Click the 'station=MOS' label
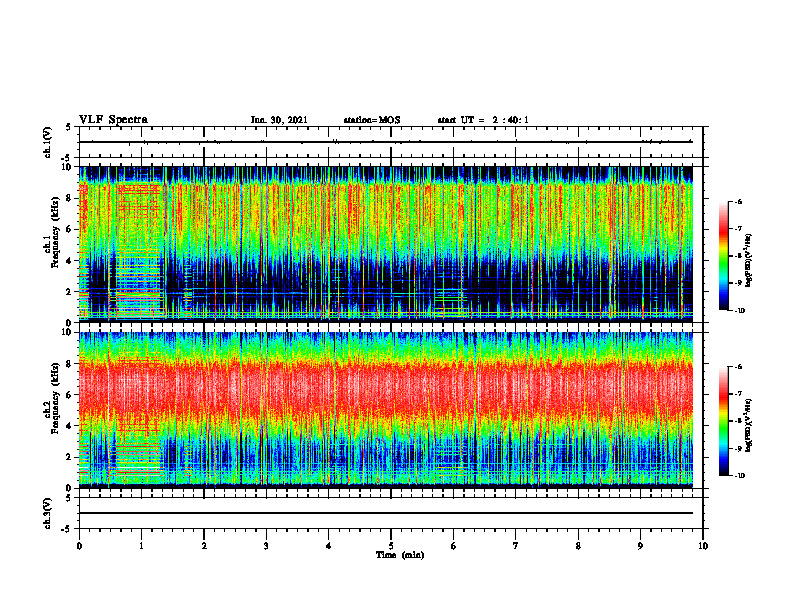Viewport: 792px width, 612px height. [372, 120]
